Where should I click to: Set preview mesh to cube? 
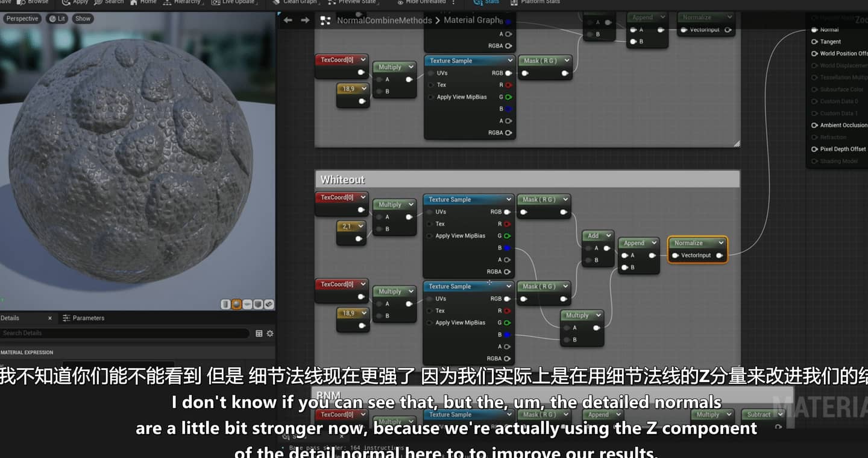[258, 304]
